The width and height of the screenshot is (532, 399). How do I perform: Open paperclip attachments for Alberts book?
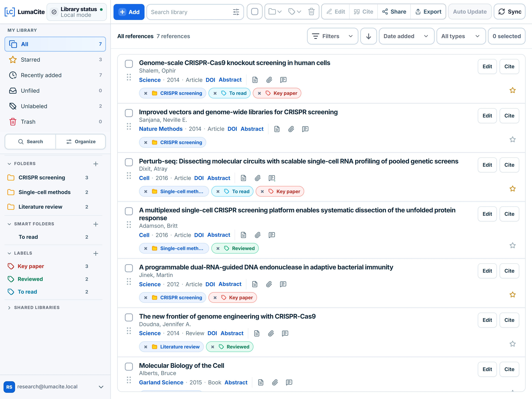[275, 382]
